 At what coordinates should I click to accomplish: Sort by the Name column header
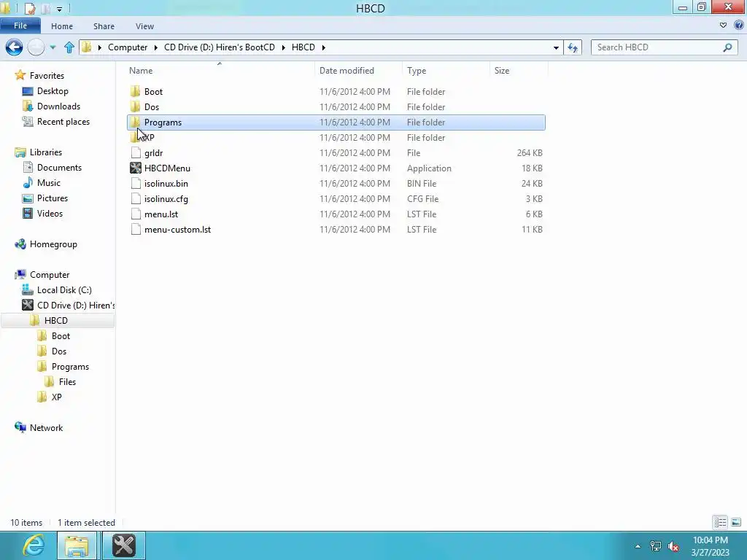(x=141, y=71)
